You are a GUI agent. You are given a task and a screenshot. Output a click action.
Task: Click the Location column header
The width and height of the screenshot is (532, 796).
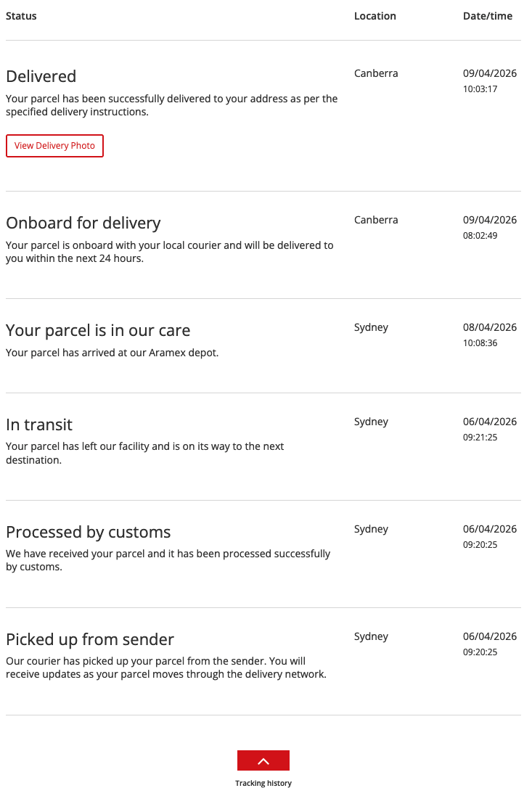pyautogui.click(x=375, y=16)
